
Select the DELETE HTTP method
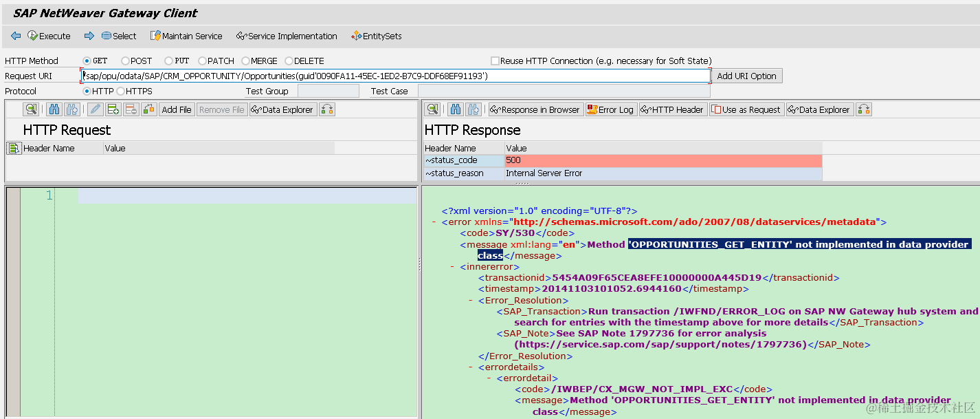pos(289,61)
